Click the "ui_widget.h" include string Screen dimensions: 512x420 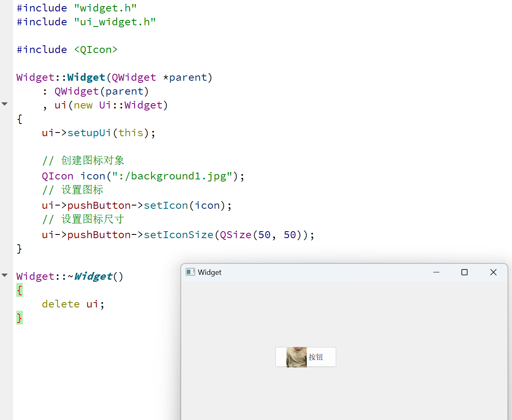click(115, 22)
